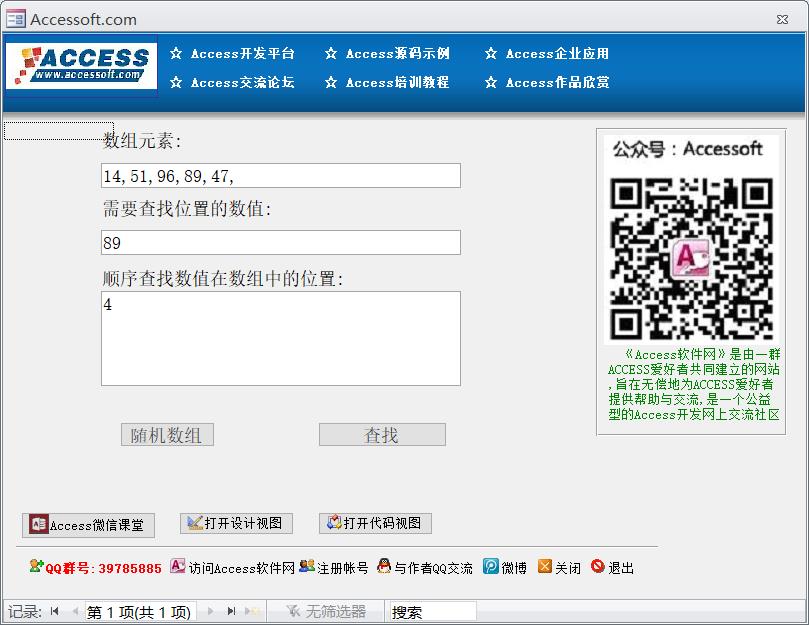Focus the 需要查找位置的数值 input box

coord(281,243)
